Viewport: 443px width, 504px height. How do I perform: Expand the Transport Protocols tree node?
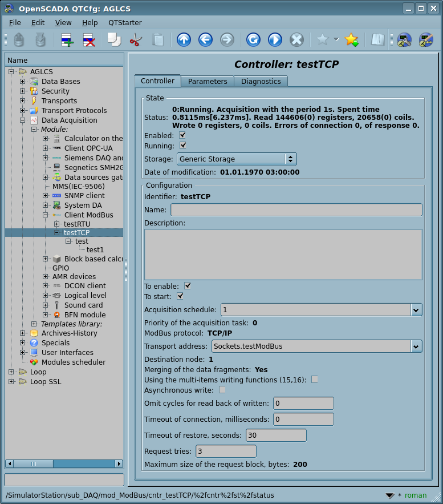(23, 111)
